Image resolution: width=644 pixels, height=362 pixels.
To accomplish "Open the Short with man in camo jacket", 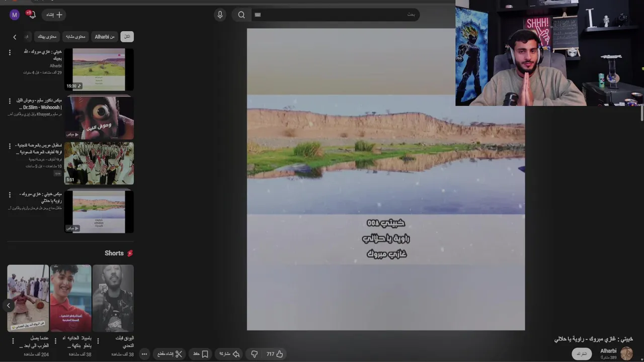I will tap(113, 298).
